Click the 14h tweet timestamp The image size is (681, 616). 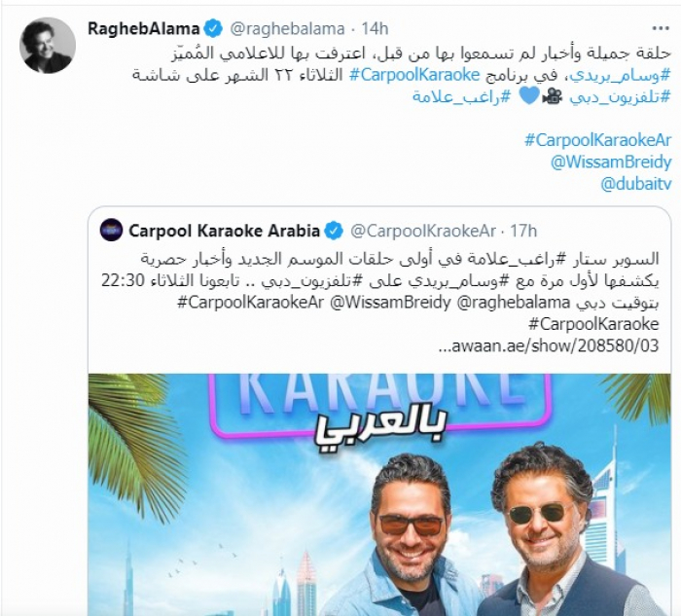tap(375, 29)
